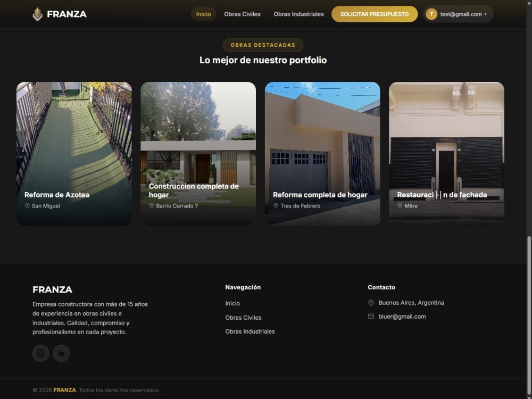This screenshot has width=532, height=399.
Task: Click location pin next to Tres de Febrero
Action: tap(276, 205)
